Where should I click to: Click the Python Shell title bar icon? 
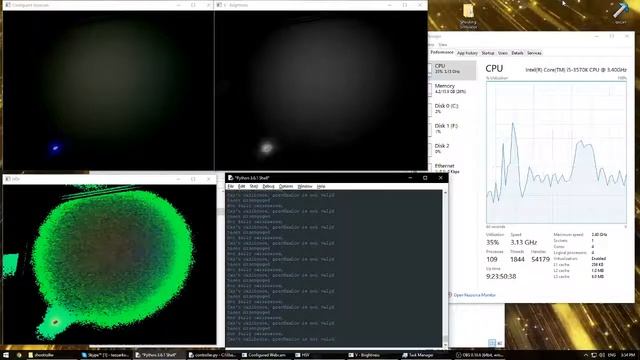[x=231, y=178]
